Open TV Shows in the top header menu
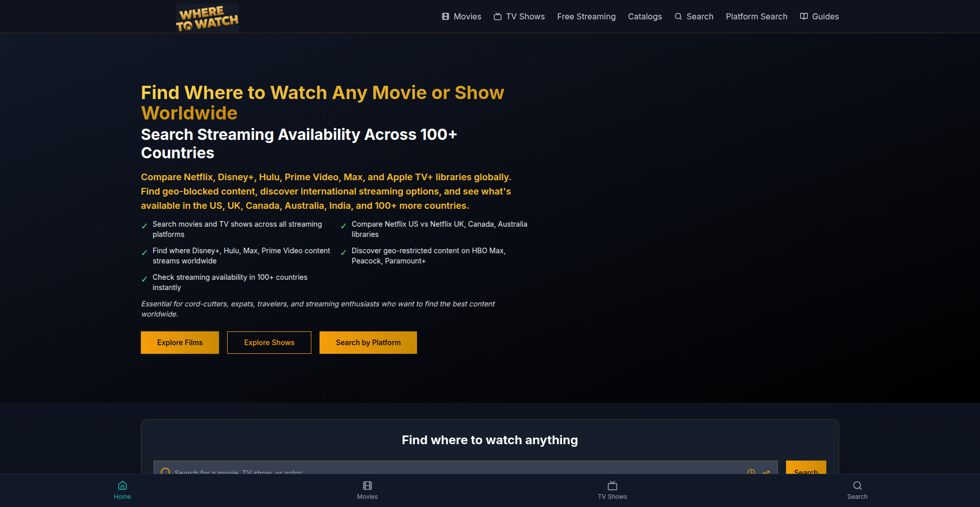 click(519, 16)
